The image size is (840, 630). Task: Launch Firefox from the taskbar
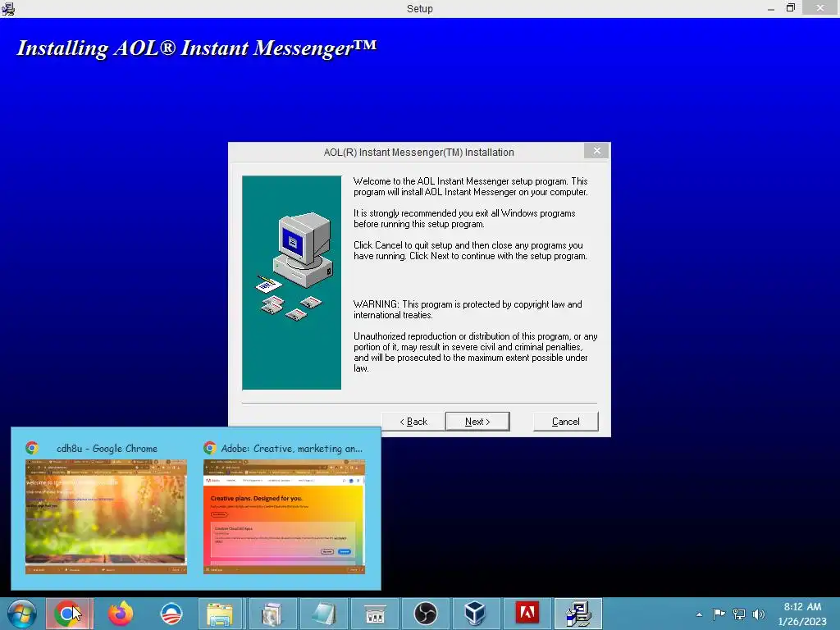(121, 614)
